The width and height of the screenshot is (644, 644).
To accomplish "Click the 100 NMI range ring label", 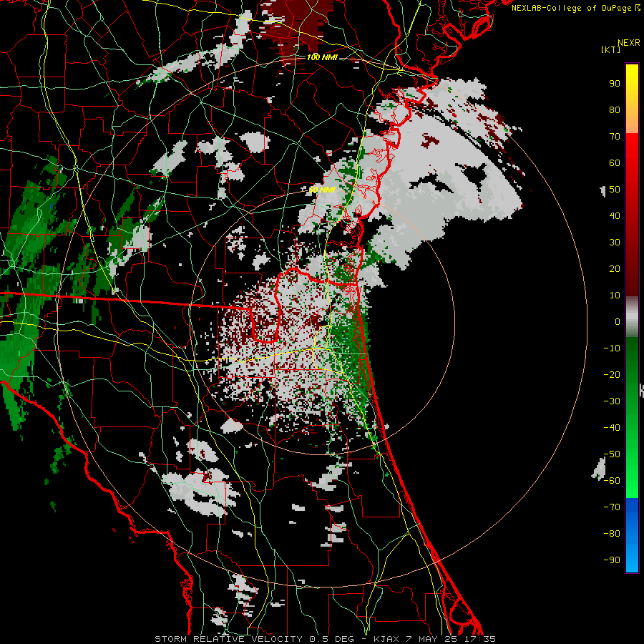I will [322, 57].
